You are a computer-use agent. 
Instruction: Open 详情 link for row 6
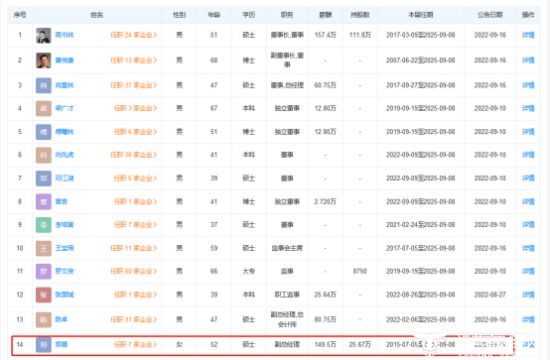[528, 155]
